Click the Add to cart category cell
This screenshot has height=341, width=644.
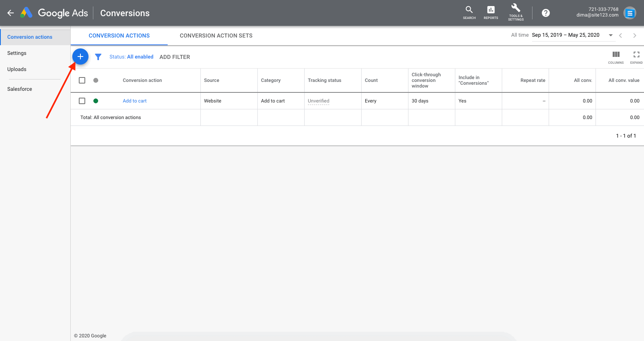pos(273,101)
